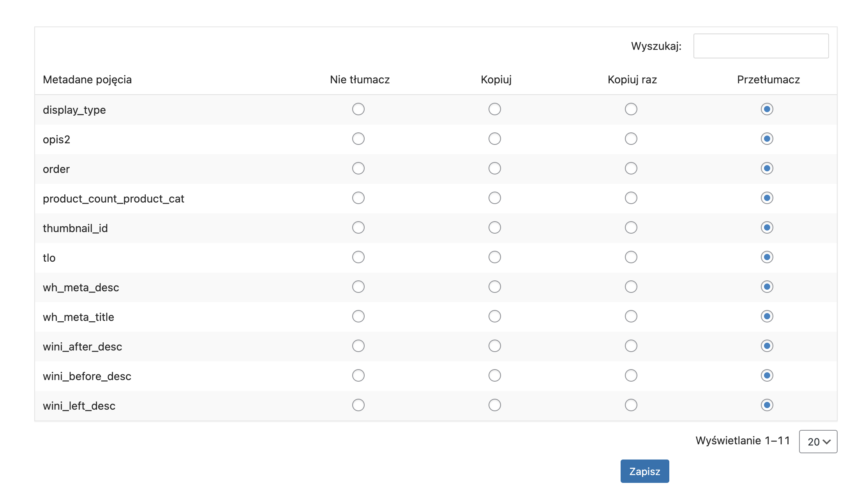The width and height of the screenshot is (868, 493).
Task: Open the rows-per-page dropdown showing 20
Action: pos(818,442)
